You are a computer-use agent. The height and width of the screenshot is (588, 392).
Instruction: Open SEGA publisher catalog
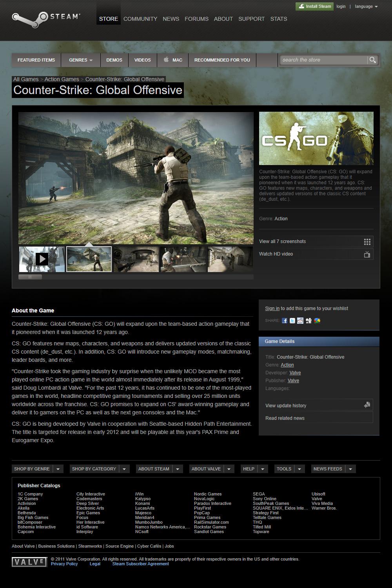pos(259,494)
